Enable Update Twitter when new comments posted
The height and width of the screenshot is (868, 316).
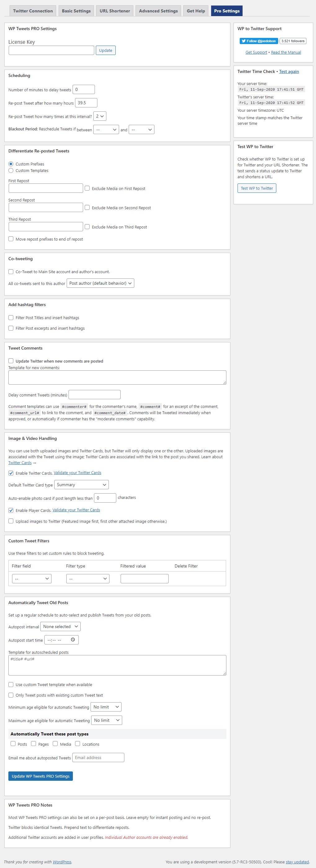coord(11,361)
